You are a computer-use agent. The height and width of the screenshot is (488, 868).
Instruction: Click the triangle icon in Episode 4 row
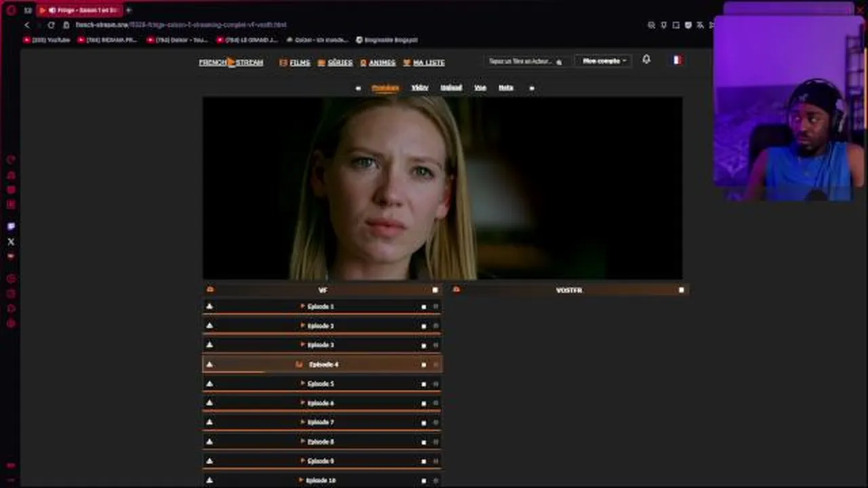[x=210, y=364]
